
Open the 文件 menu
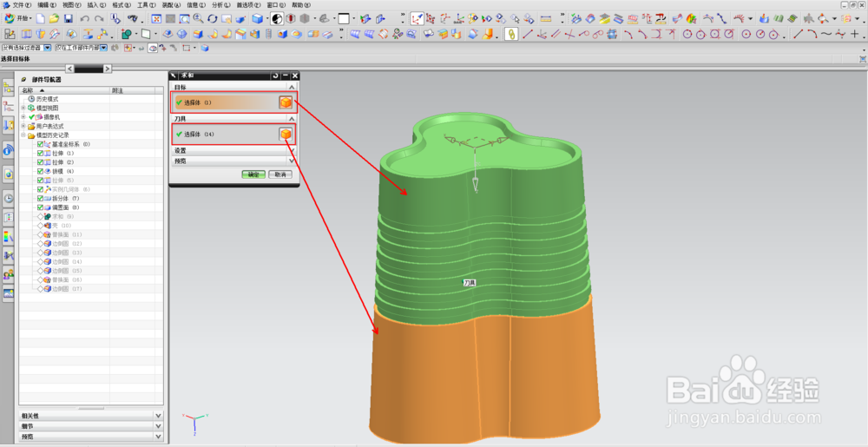[22, 4]
